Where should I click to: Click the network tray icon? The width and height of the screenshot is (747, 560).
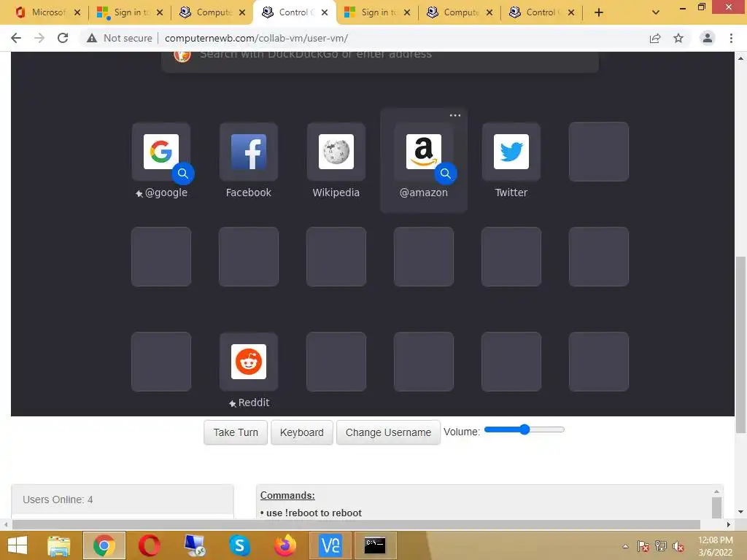click(x=661, y=546)
